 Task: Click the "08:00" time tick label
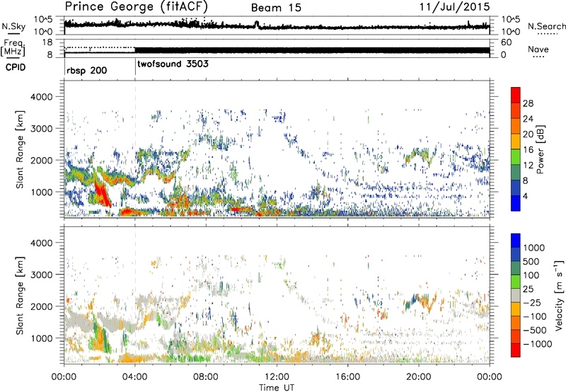pyautogui.click(x=206, y=376)
